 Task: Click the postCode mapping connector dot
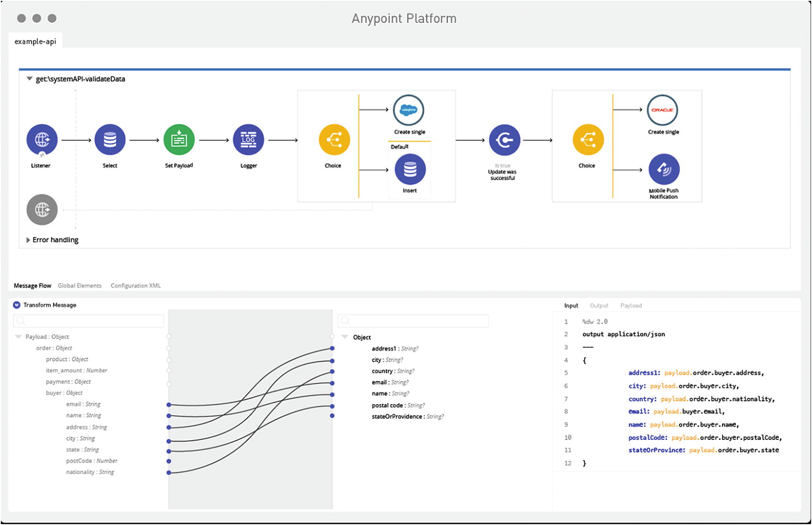169,461
